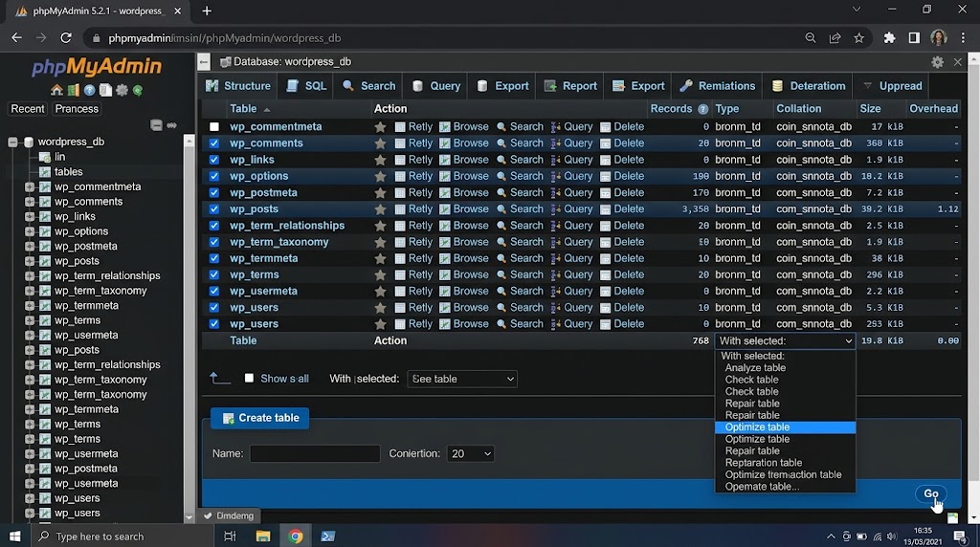Open the See table dropdown

462,379
